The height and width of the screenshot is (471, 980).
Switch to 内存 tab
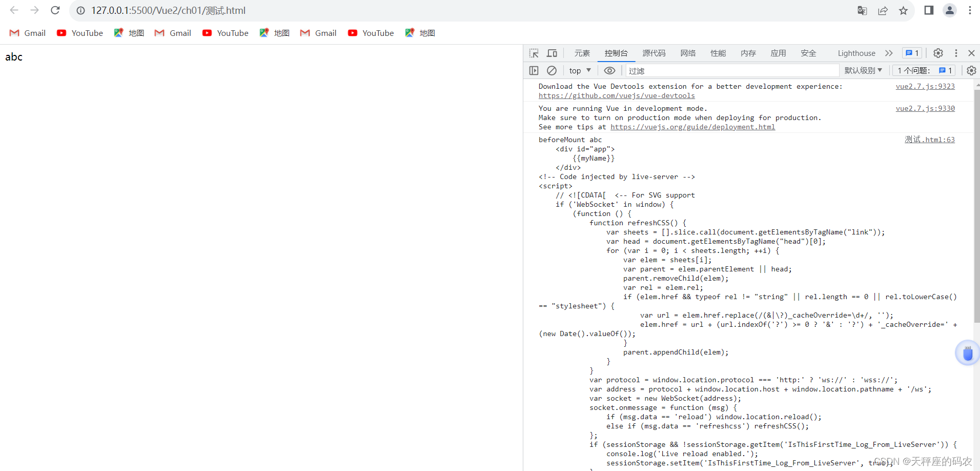748,53
